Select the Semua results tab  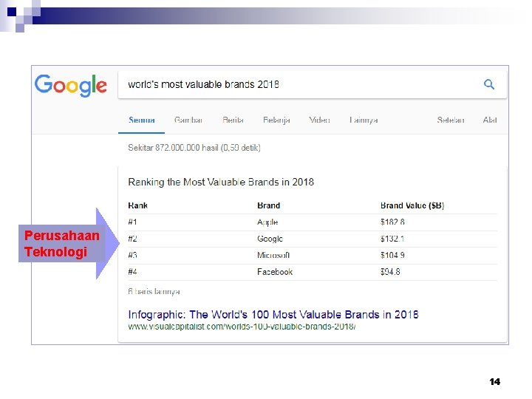click(141, 120)
